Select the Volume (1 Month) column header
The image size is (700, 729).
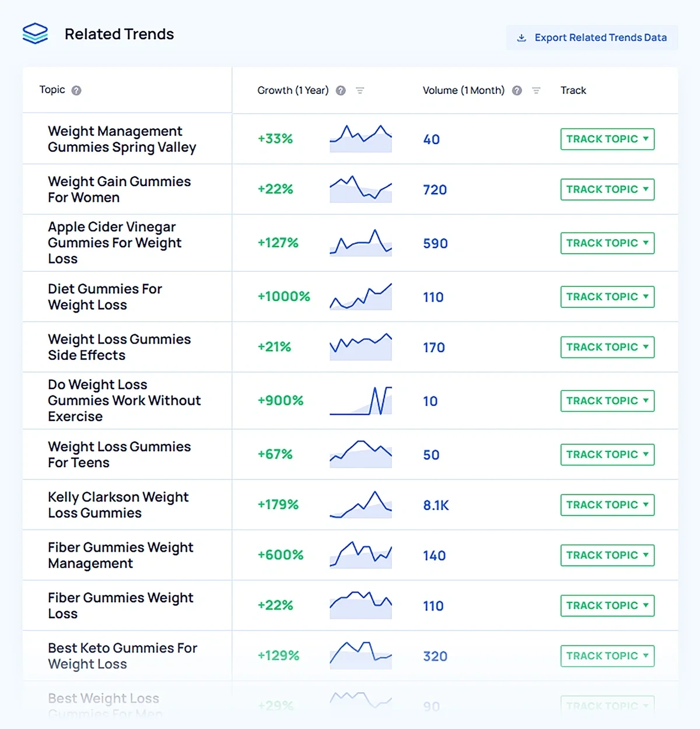pyautogui.click(x=463, y=90)
